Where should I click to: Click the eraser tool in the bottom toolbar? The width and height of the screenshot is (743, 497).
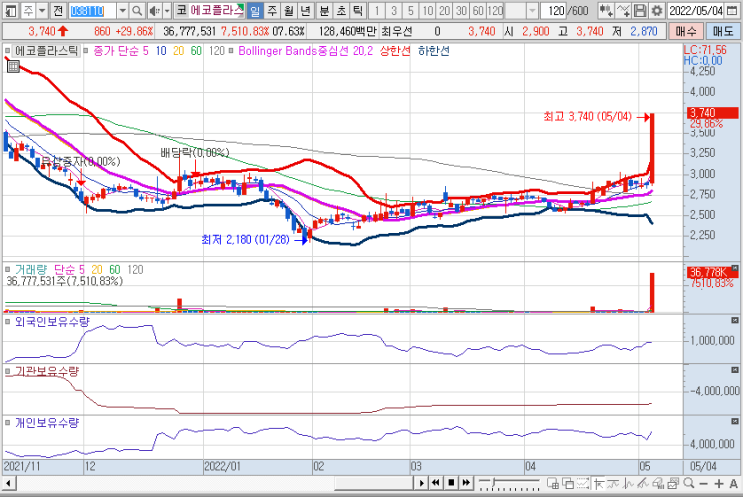(x=658, y=483)
